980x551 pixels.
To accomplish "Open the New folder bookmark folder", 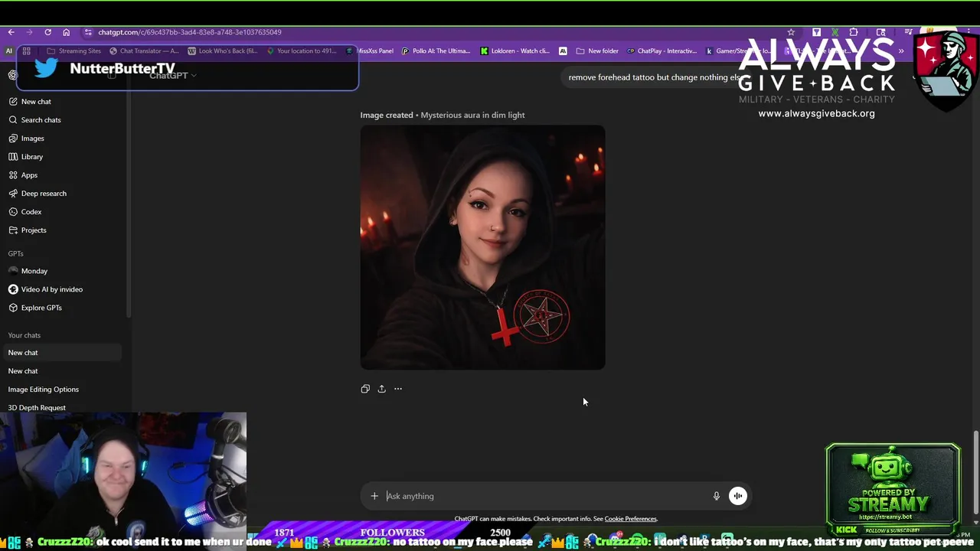I will (x=597, y=51).
